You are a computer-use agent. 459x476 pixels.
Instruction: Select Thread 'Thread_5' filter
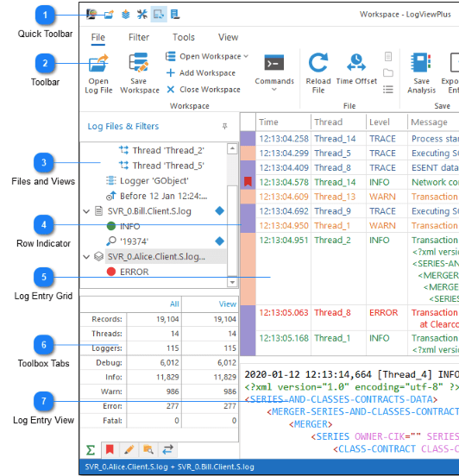pyautogui.click(x=161, y=166)
